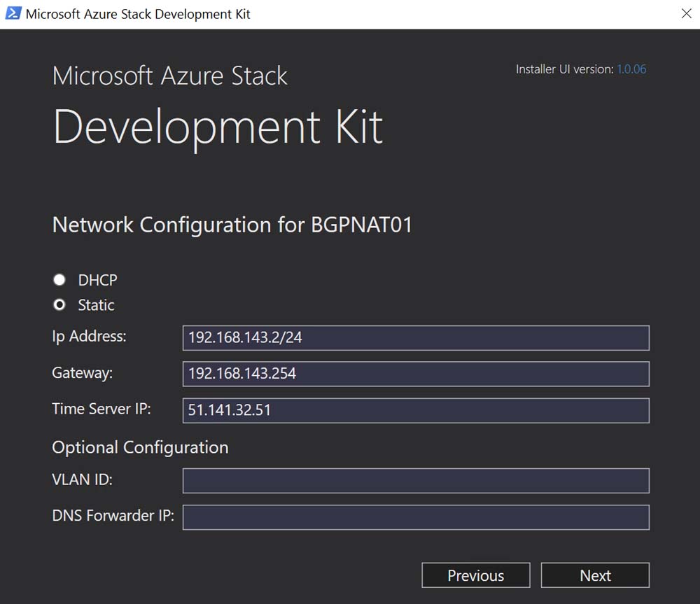
Task: Click the empty VLAN ID field
Action: click(415, 481)
